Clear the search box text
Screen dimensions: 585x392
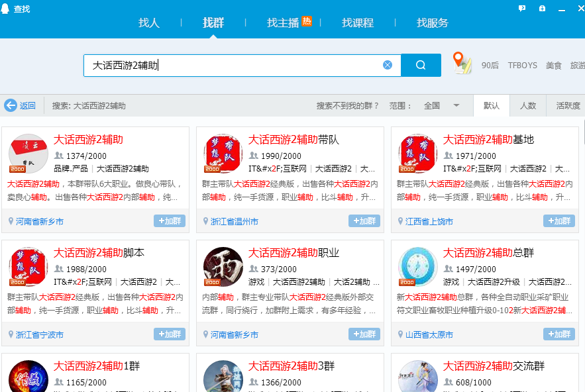pos(388,65)
